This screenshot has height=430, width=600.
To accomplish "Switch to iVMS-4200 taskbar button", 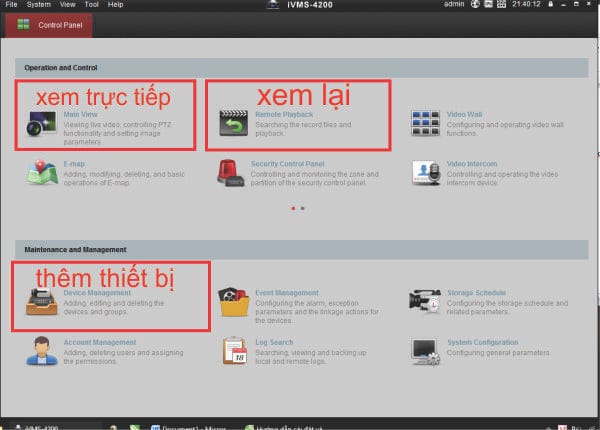I will coord(52,427).
